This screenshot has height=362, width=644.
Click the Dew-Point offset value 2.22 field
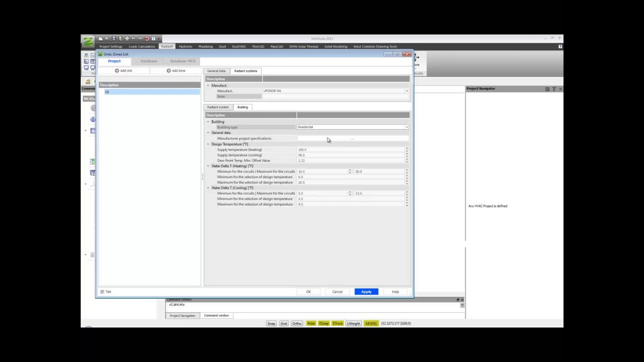[x=351, y=161]
